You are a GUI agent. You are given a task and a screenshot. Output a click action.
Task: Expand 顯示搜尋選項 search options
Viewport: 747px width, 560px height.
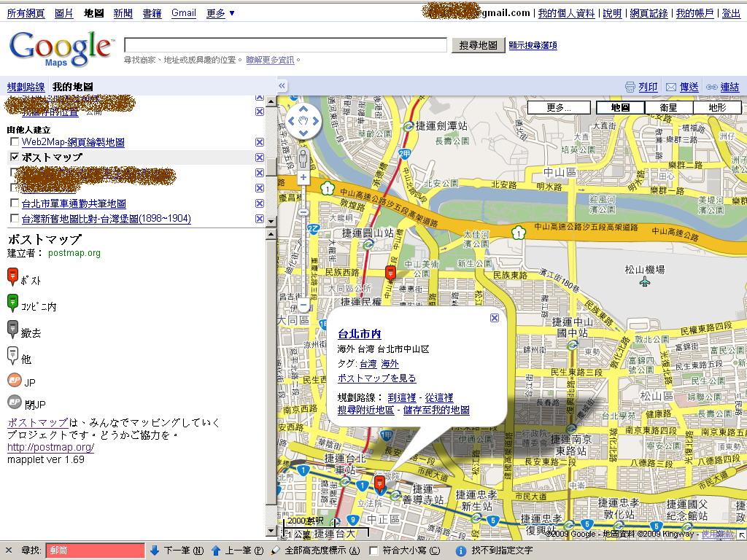[532, 44]
